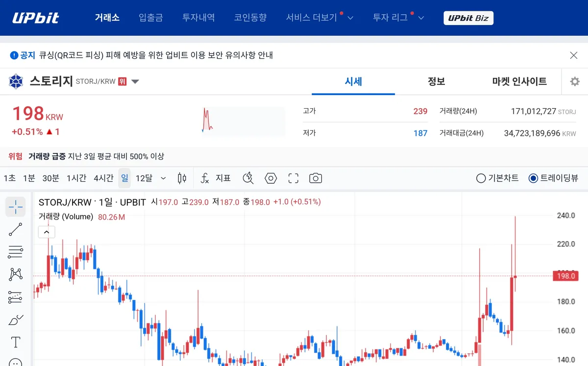
Task: Click the 거래량 (Volume) indicator label
Action: 66,217
